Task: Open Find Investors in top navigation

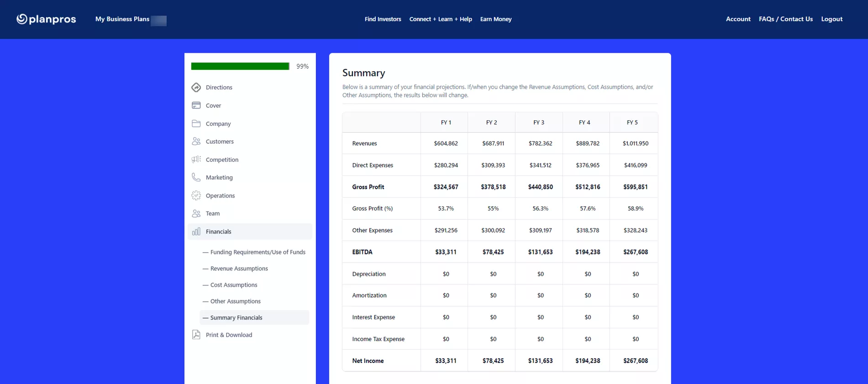Action: point(383,19)
